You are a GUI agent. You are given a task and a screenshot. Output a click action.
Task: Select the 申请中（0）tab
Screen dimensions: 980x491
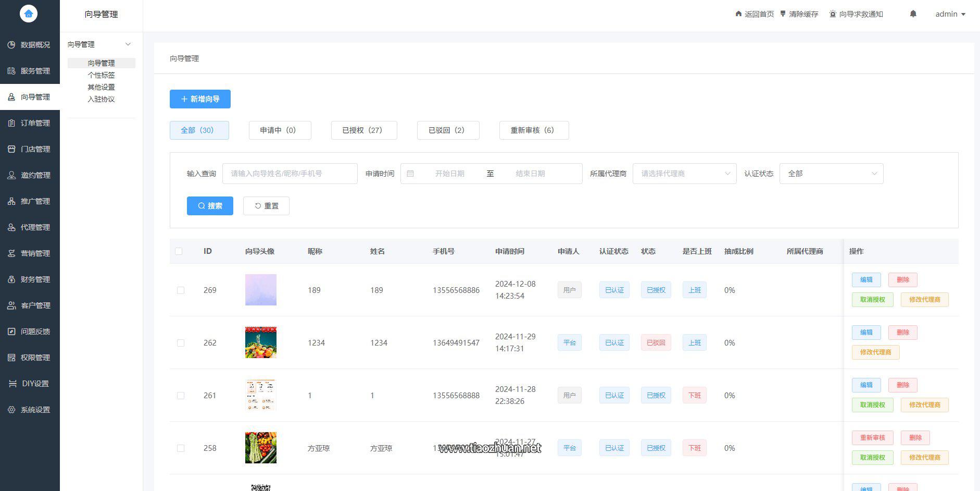tap(280, 130)
